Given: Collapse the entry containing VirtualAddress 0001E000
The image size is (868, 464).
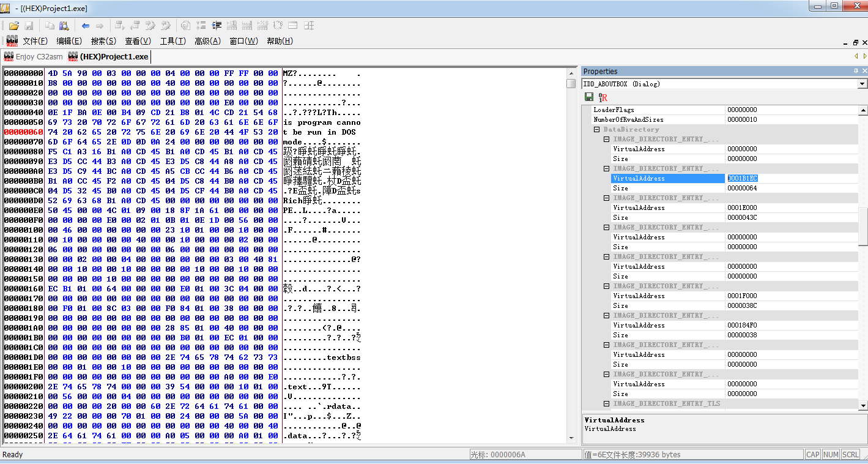Looking at the screenshot, I should [x=607, y=198].
